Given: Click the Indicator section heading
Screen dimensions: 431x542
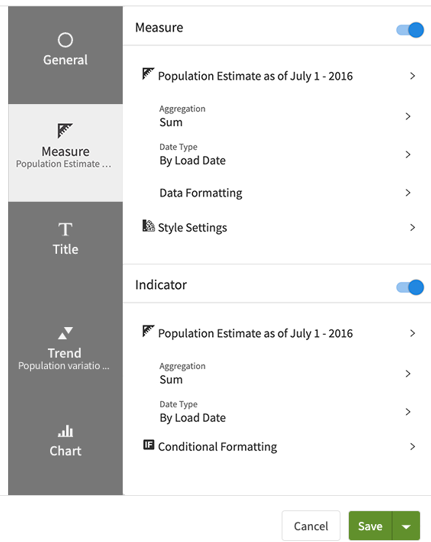Looking at the screenshot, I should tap(161, 284).
